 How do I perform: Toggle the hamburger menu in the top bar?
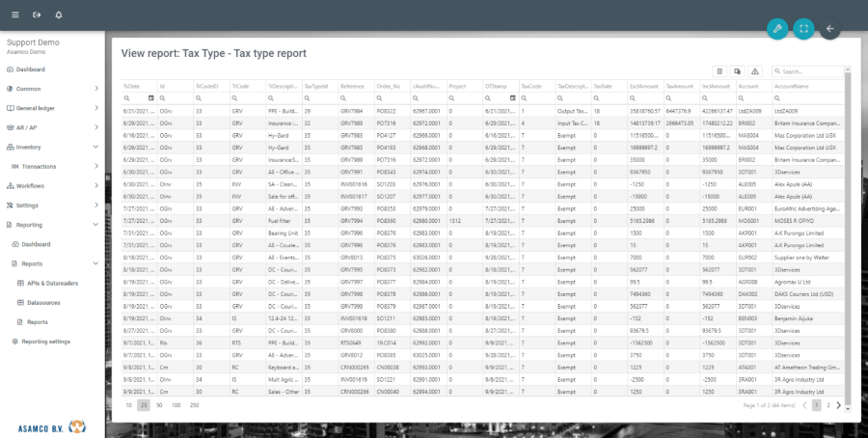point(14,15)
